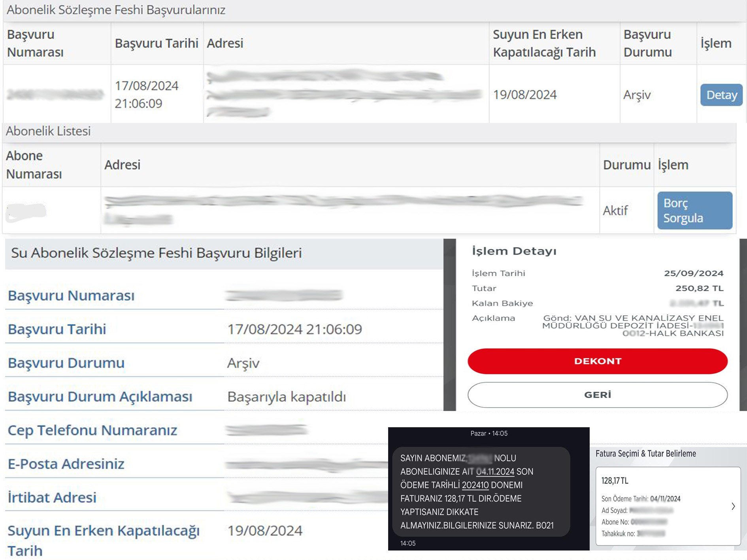Image resolution: width=747 pixels, height=560 pixels.
Task: Click the 202410 period link in SMS
Action: (475, 485)
